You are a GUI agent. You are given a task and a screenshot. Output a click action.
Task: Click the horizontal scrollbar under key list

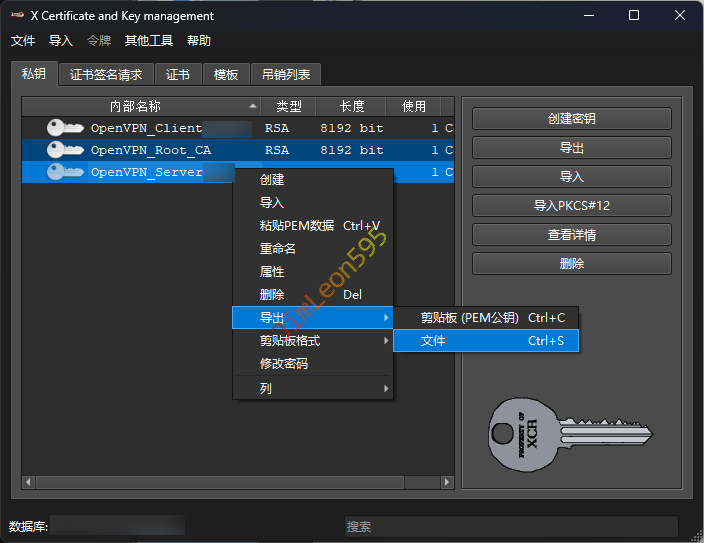(x=237, y=482)
